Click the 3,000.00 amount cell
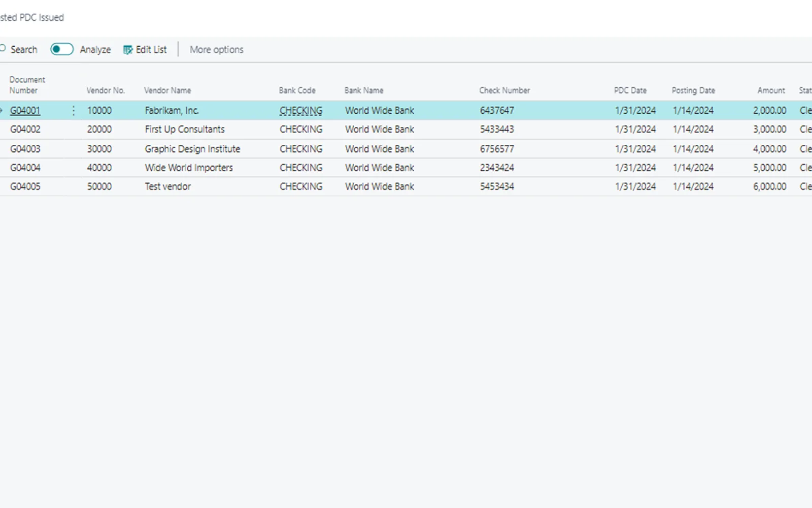This screenshot has height=508, width=812. tap(770, 129)
